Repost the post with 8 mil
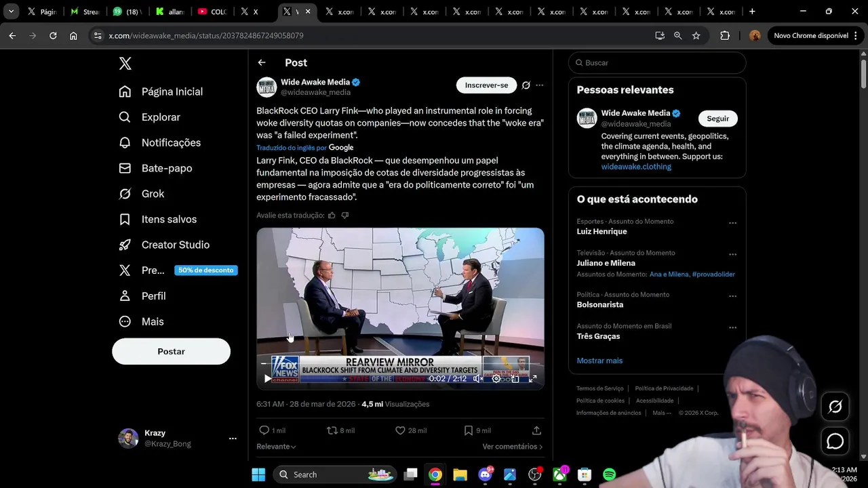Image resolution: width=868 pixels, height=488 pixels. 340,430
